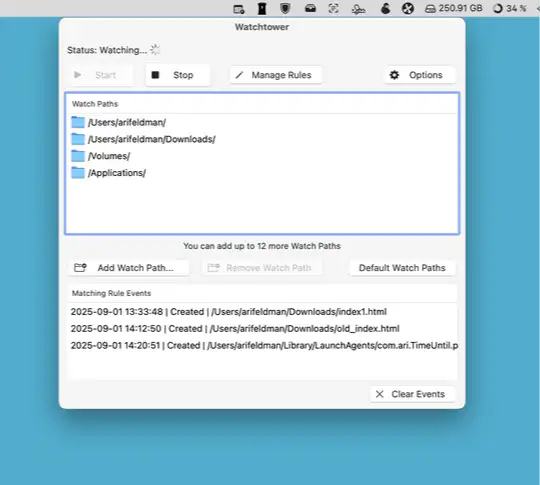Click the 34 % usage menu bar indicator
Screen dimensions: 540x485
pos(510,8)
